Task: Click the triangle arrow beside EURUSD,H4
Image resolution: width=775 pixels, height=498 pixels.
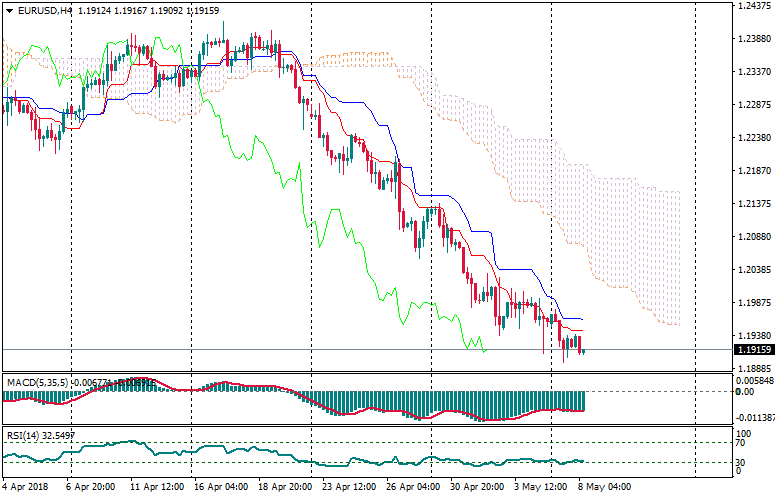Action: [x=8, y=11]
